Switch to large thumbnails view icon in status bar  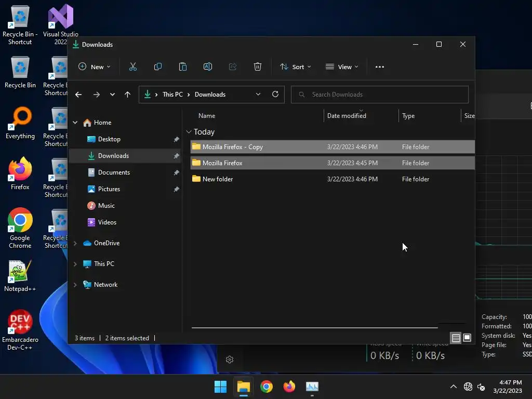(x=467, y=338)
